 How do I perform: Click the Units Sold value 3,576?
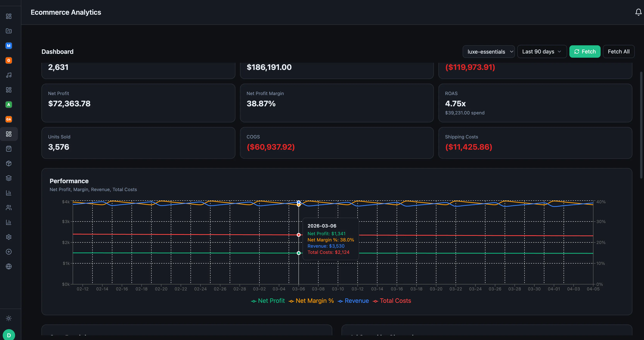pos(59,147)
